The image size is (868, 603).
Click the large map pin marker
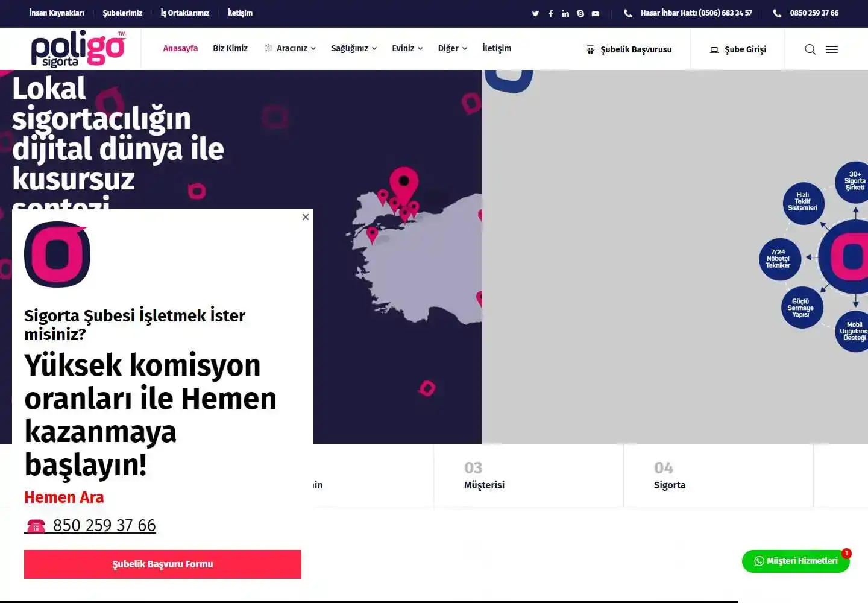click(x=404, y=187)
